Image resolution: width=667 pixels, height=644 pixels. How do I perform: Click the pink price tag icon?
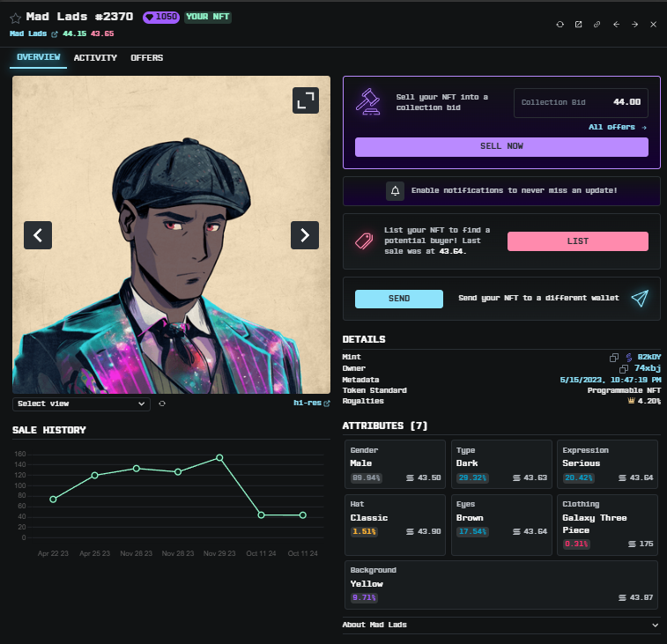pos(364,241)
